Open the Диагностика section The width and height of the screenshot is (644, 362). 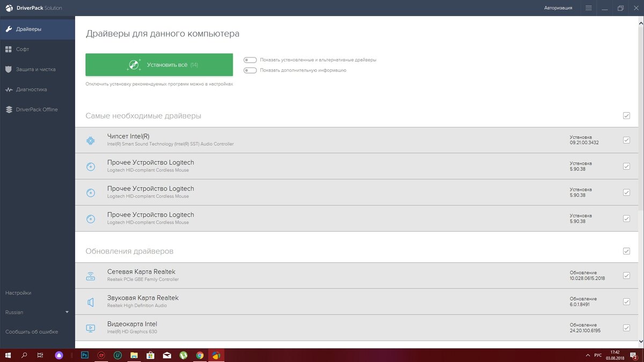point(38,90)
